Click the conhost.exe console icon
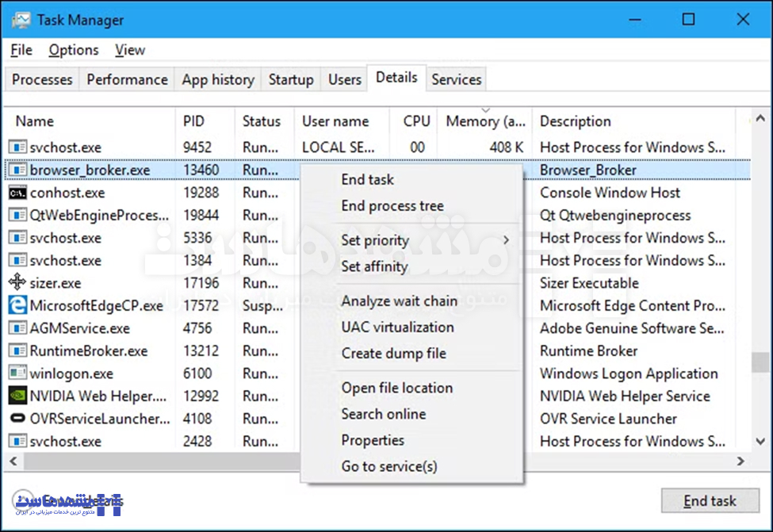This screenshot has width=773, height=532. tap(17, 193)
